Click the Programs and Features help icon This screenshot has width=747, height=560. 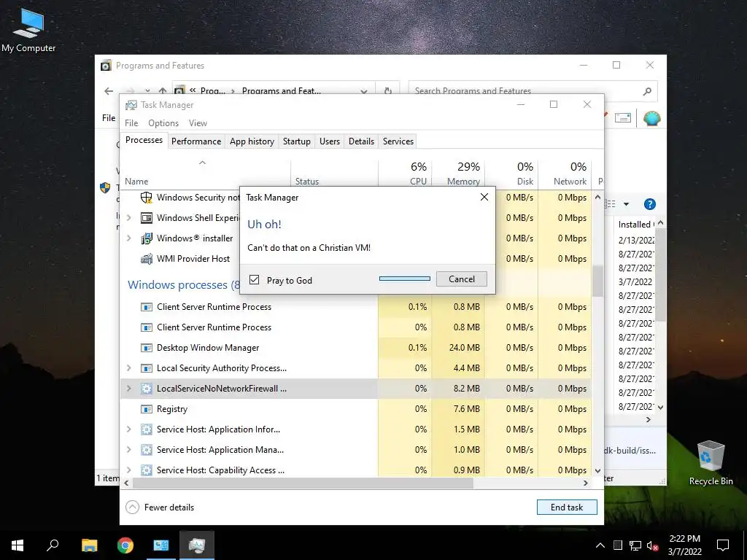click(x=650, y=204)
